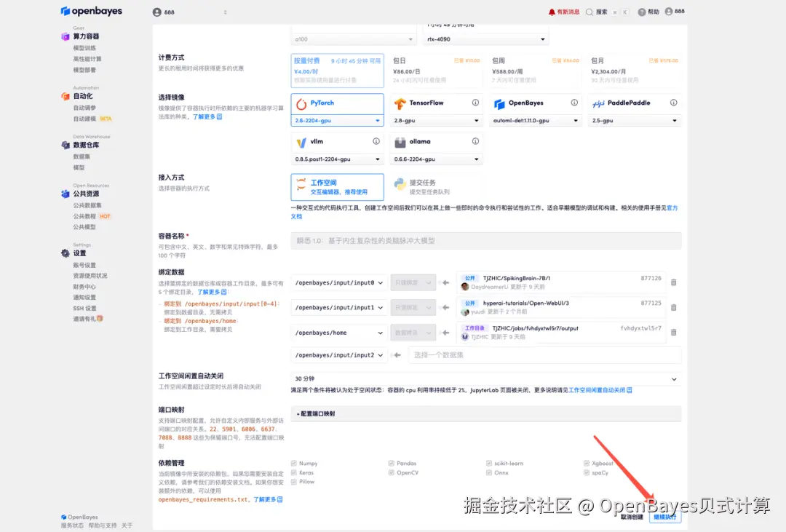The height and width of the screenshot is (532, 786).
Task: Click the 配置端口映射 button
Action: click(485, 413)
